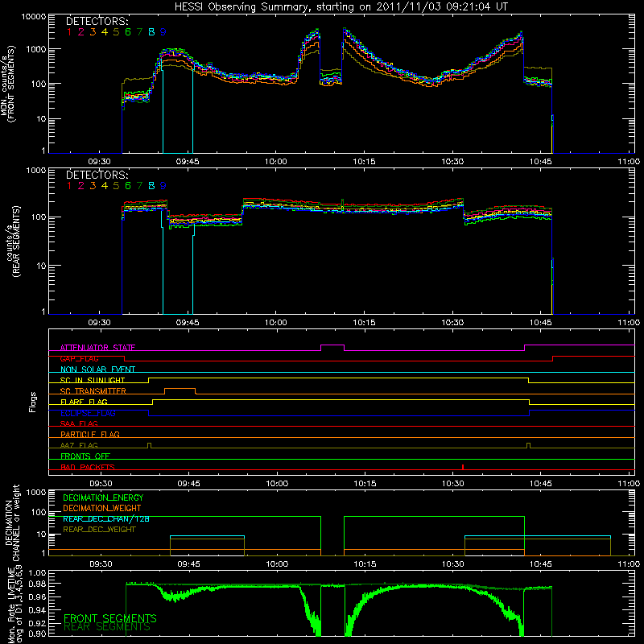Click '10000' on the front segments y-axis
The image size is (644, 644).
[x=34, y=17]
